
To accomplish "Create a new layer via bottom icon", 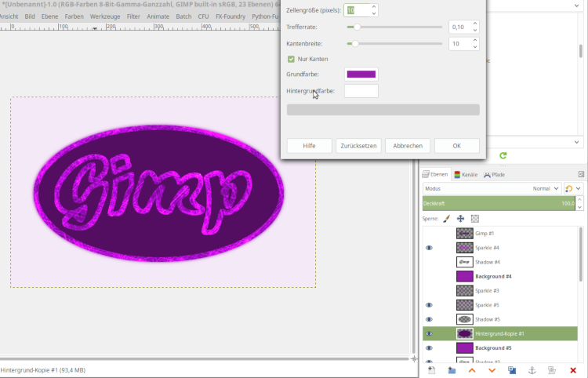I will (431, 369).
